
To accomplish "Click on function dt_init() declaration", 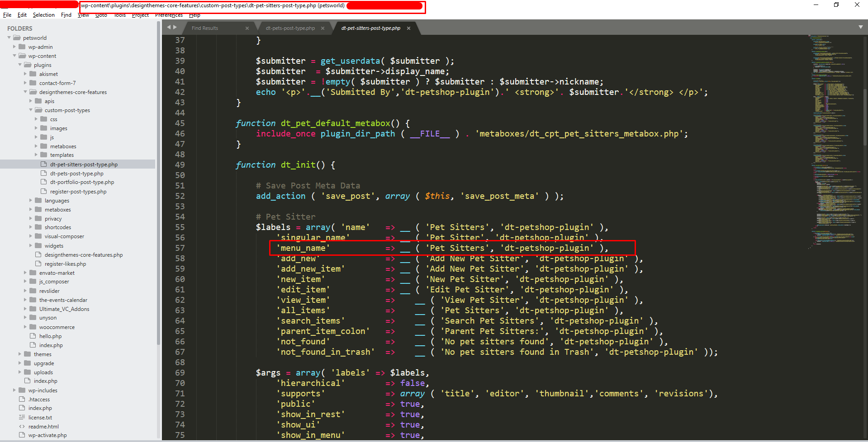I will [285, 165].
